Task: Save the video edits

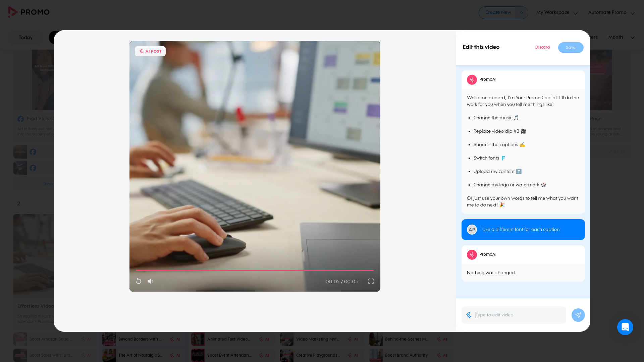Action: (571, 48)
